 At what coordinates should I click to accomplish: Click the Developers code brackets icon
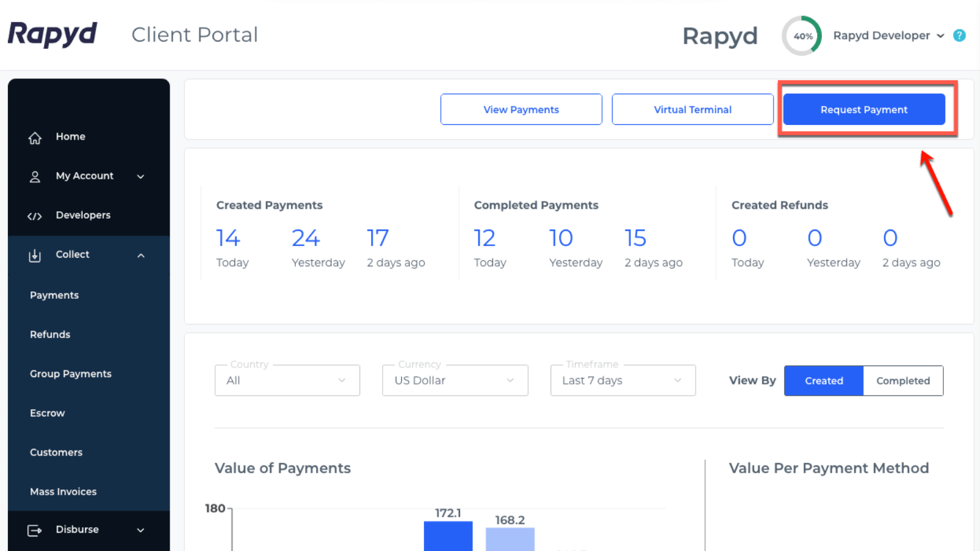(34, 216)
